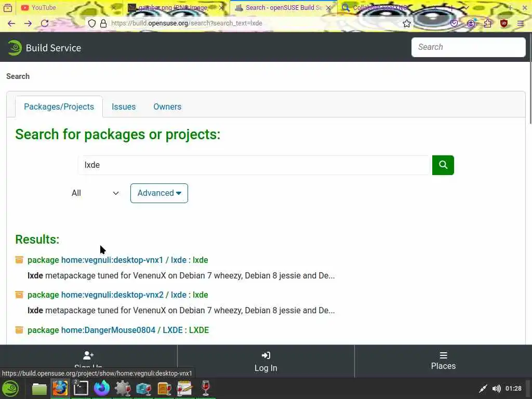Click the volume speaker icon in tray
Screen dimensions: 532x399
click(x=496, y=389)
